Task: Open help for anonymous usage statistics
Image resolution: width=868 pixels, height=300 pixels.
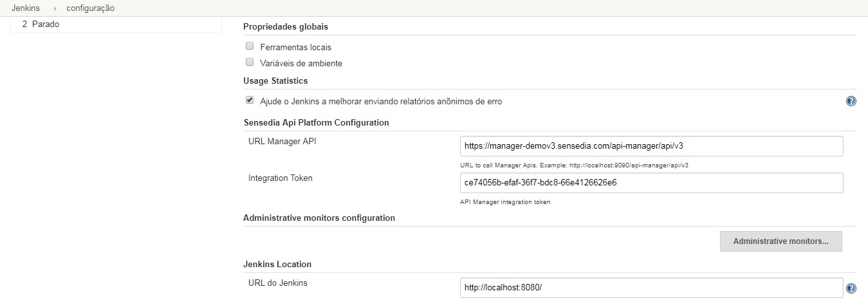Action: 851,101
